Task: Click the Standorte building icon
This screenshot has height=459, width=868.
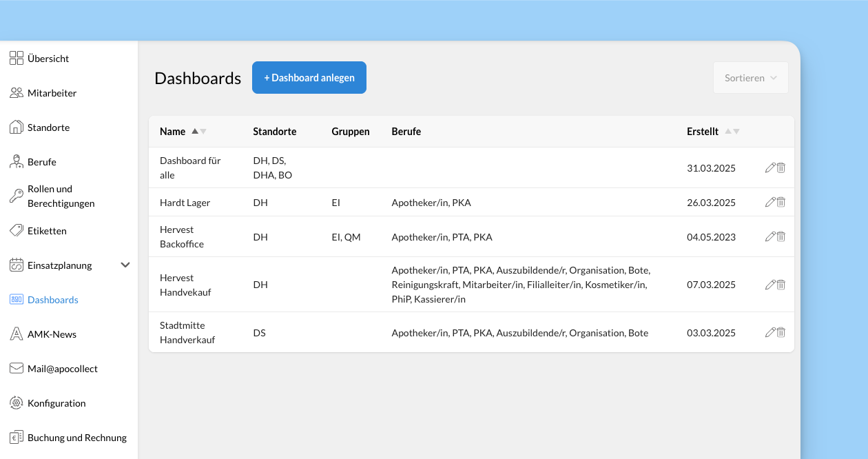Action: tap(17, 127)
